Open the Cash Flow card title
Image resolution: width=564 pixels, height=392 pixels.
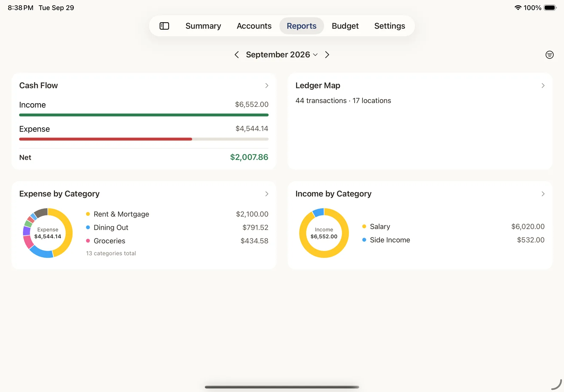38,86
